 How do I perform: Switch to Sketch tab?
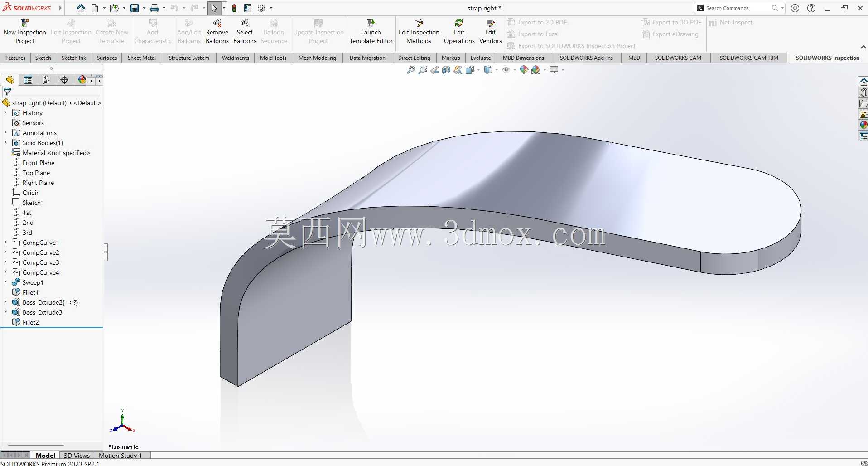43,58
